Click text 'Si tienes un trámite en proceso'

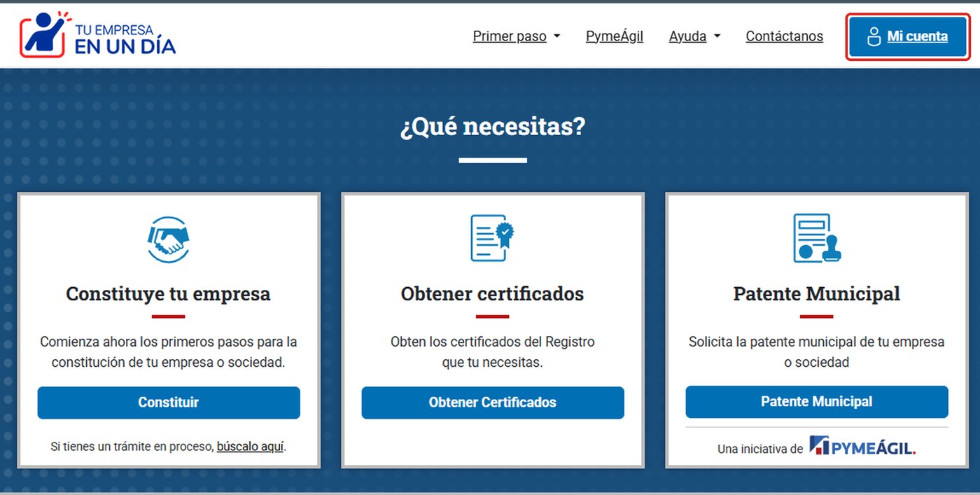(x=132, y=446)
